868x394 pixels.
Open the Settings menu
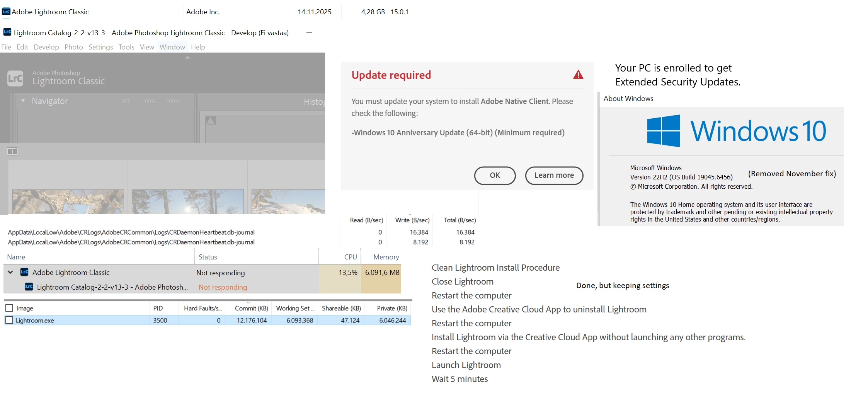point(101,47)
